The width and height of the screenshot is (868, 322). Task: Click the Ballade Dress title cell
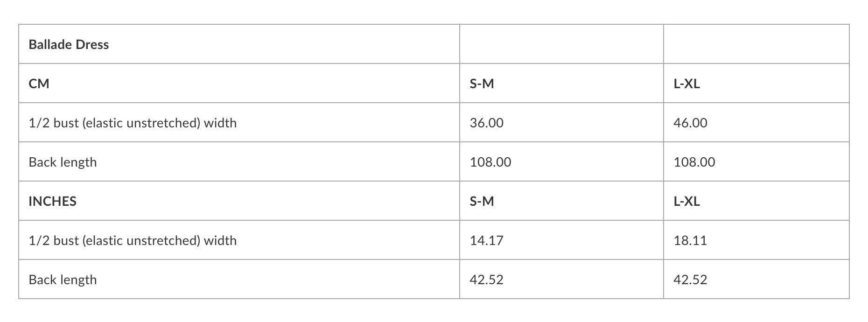pyautogui.click(x=69, y=44)
